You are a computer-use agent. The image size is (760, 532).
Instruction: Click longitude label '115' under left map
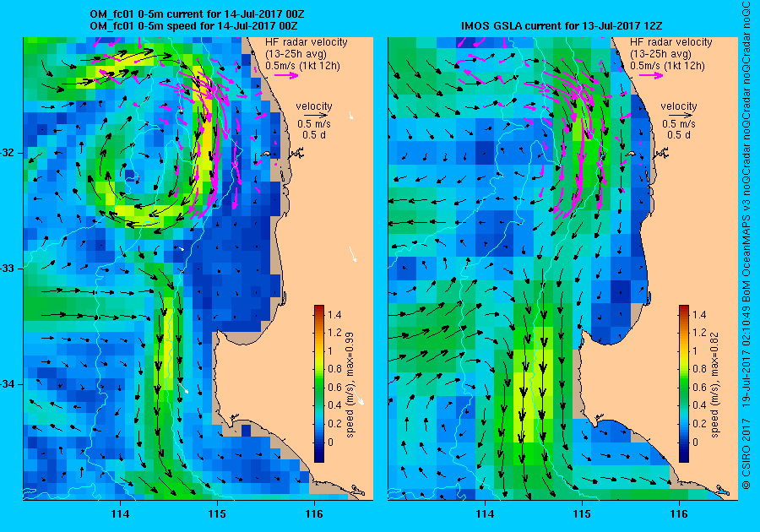[217, 514]
